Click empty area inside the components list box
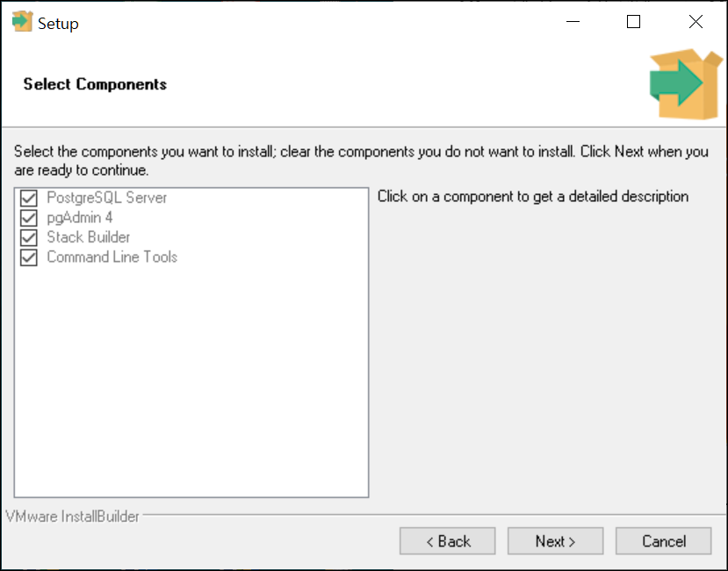The image size is (728, 571). coord(191,381)
